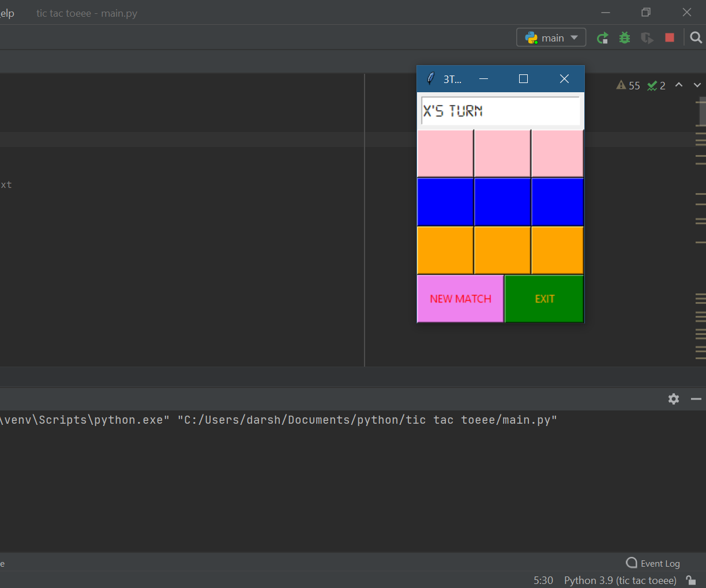Run main with coverage
The width and height of the screenshot is (706, 588).
tap(647, 37)
